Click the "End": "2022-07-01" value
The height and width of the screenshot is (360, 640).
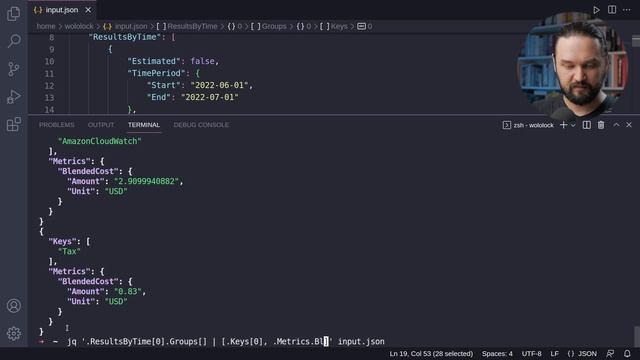[x=210, y=97]
